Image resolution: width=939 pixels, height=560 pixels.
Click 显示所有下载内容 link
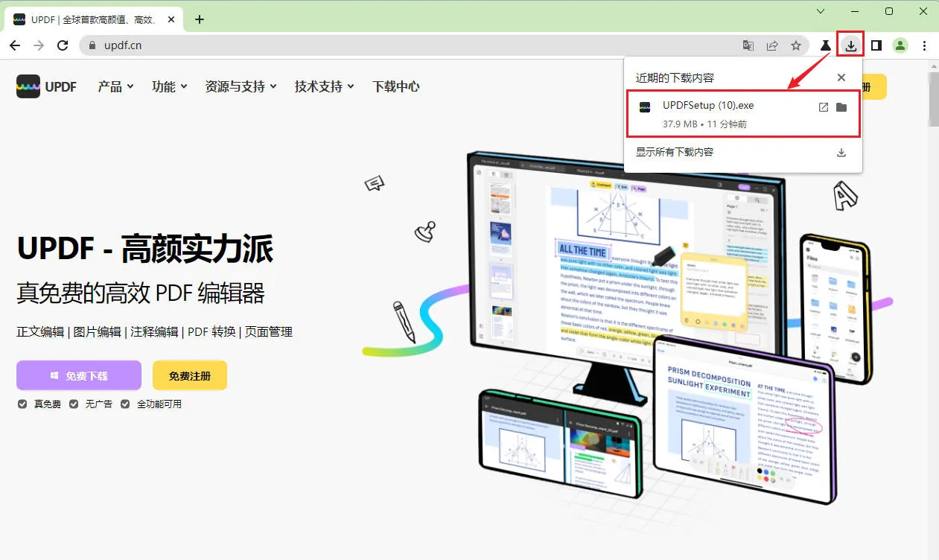(x=675, y=152)
